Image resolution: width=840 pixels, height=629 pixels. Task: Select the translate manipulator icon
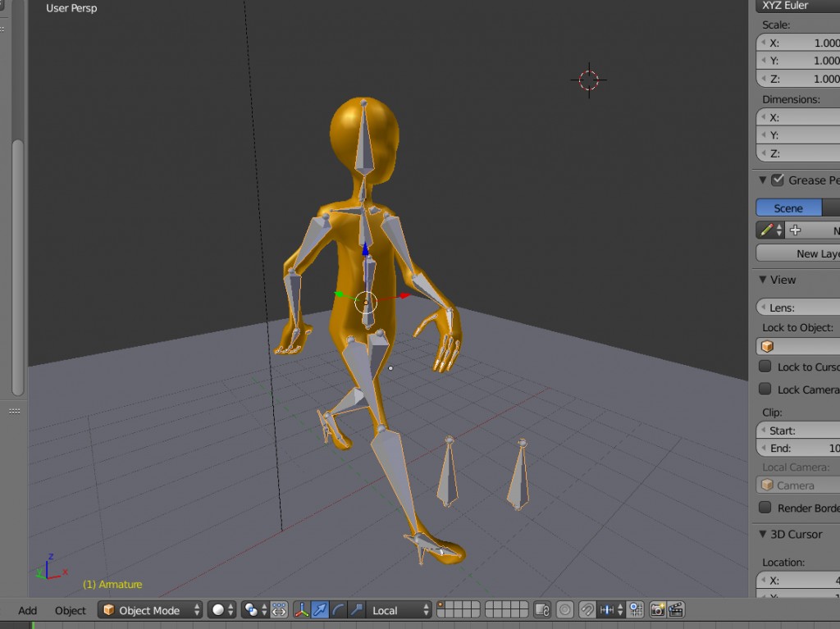pos(318,610)
